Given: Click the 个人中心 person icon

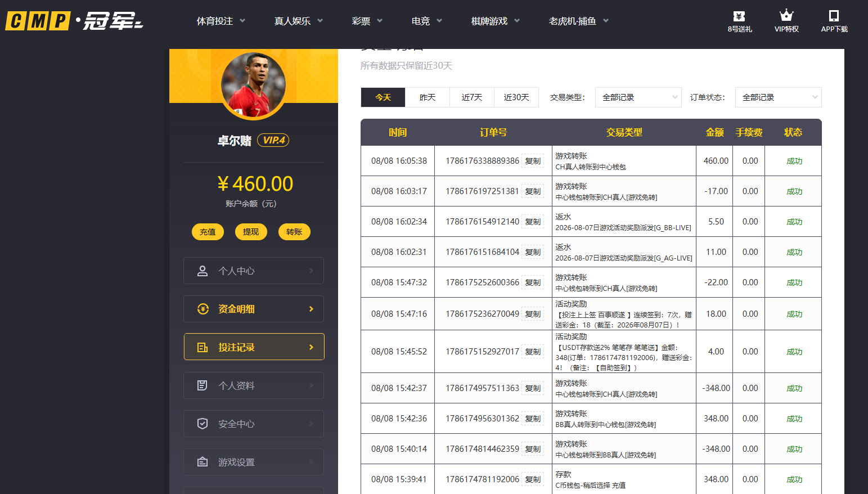Looking at the screenshot, I should [203, 271].
